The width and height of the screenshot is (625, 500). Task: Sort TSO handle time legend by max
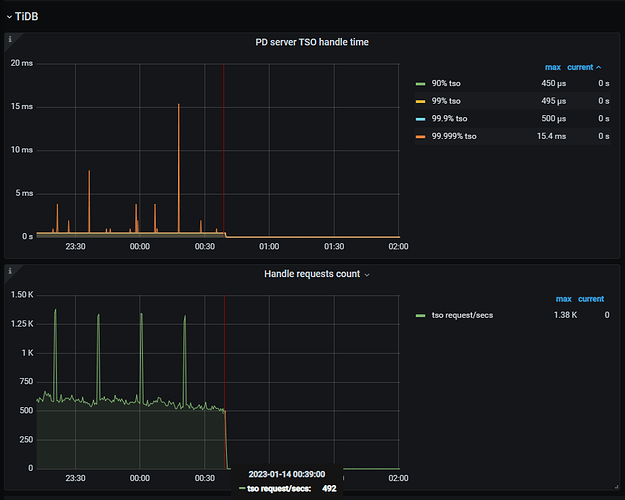[552, 67]
